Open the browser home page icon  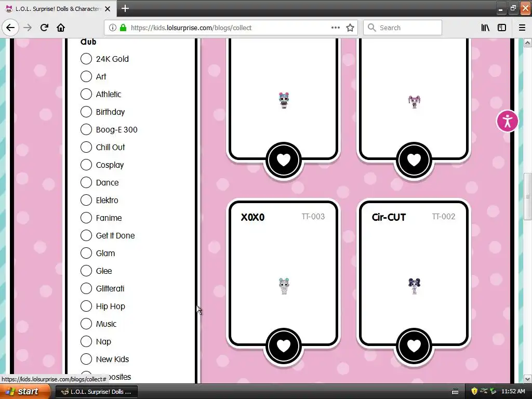(x=61, y=28)
